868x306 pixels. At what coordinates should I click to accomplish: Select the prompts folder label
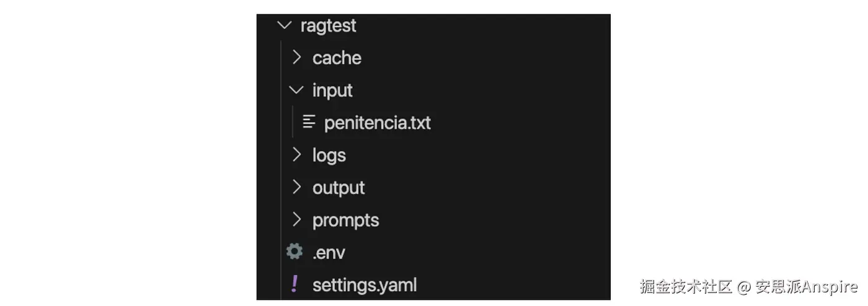(x=345, y=221)
